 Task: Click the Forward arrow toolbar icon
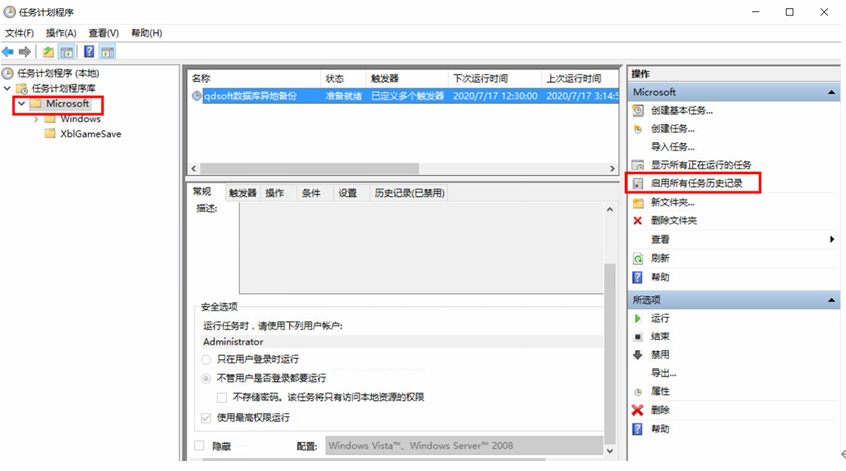coord(25,52)
